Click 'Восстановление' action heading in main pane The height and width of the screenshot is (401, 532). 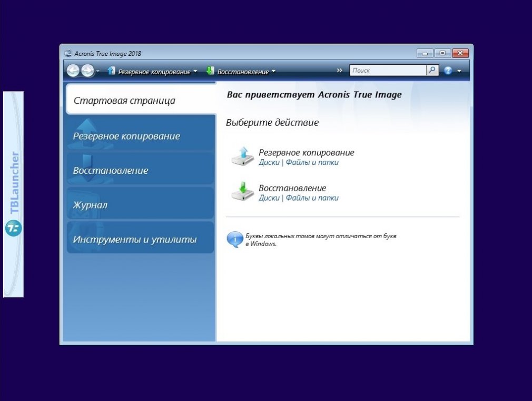(x=292, y=188)
